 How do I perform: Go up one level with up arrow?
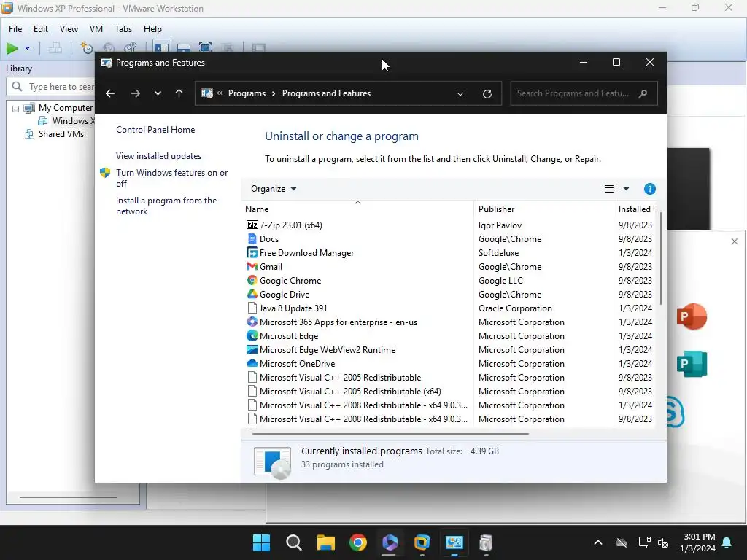pyautogui.click(x=179, y=93)
